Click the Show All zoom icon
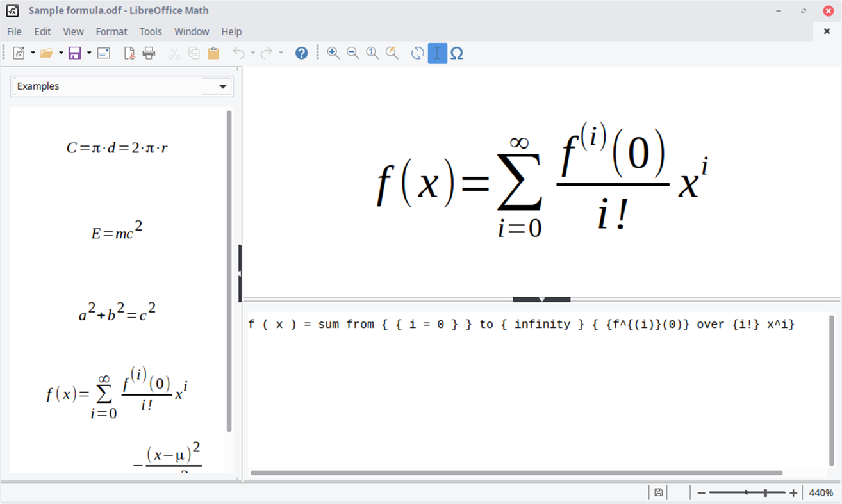This screenshot has height=504, width=842. (x=392, y=53)
